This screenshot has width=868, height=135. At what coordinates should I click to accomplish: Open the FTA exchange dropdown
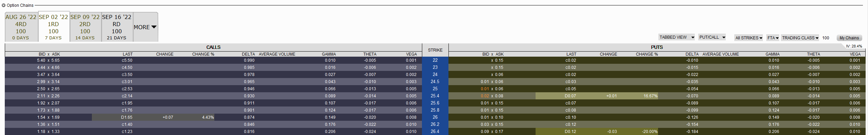click(x=773, y=38)
